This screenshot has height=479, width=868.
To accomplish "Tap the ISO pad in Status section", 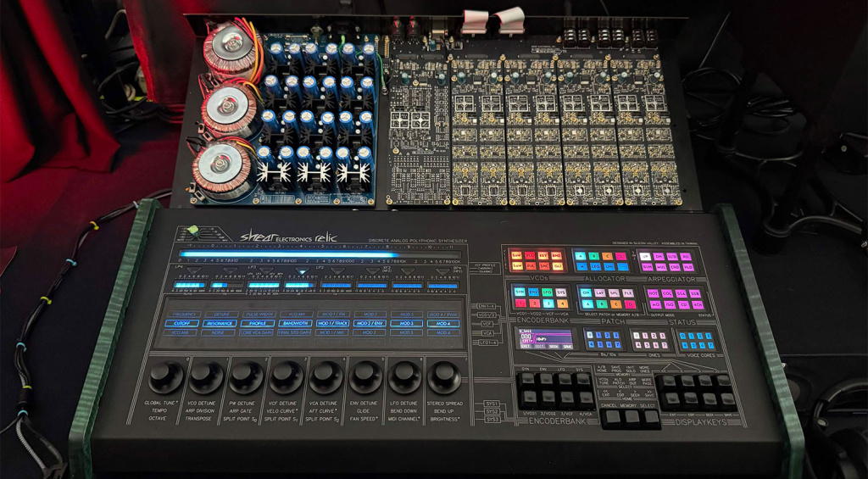I will pos(670,305).
